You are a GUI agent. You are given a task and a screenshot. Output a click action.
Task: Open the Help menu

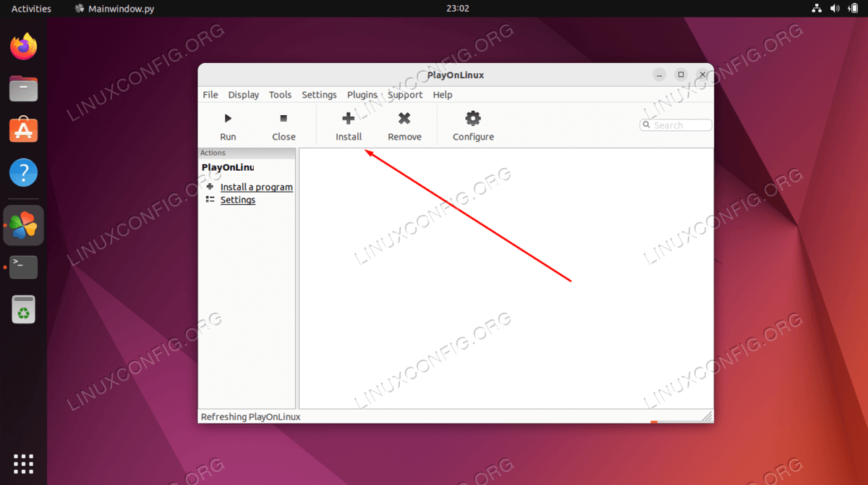point(443,95)
